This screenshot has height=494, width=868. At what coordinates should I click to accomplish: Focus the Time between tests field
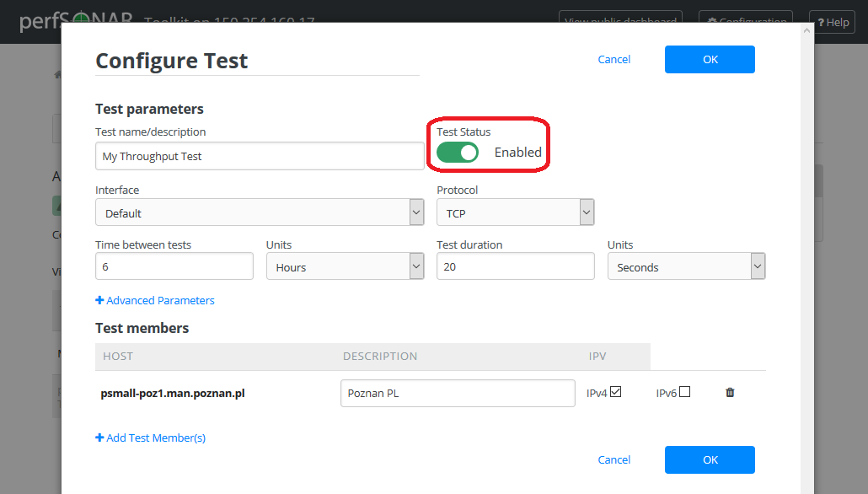coord(174,266)
